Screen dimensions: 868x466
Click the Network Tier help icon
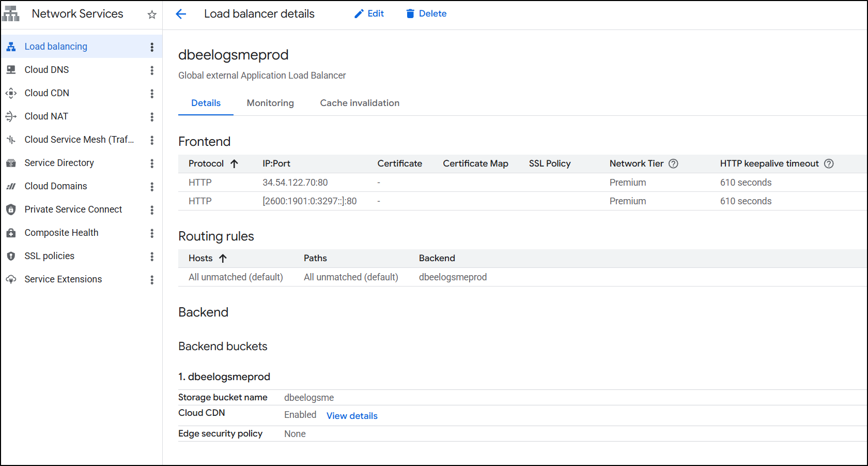(673, 163)
